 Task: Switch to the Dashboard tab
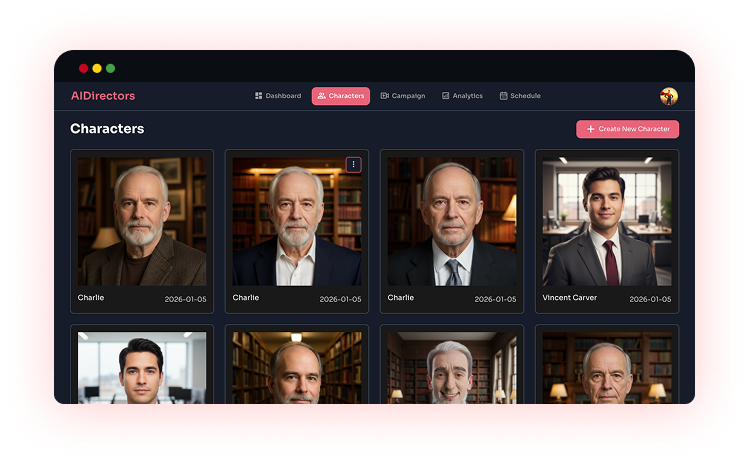[278, 96]
